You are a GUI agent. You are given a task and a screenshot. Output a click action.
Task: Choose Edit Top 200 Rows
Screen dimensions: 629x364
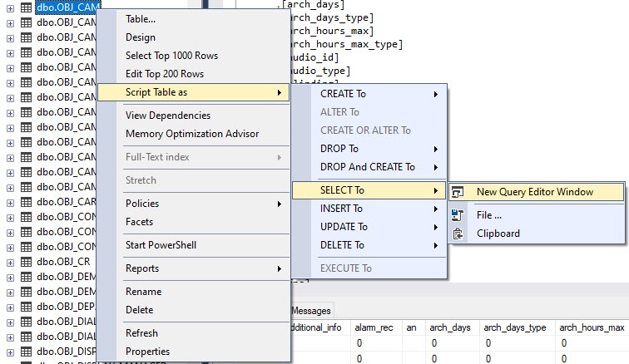click(x=165, y=74)
